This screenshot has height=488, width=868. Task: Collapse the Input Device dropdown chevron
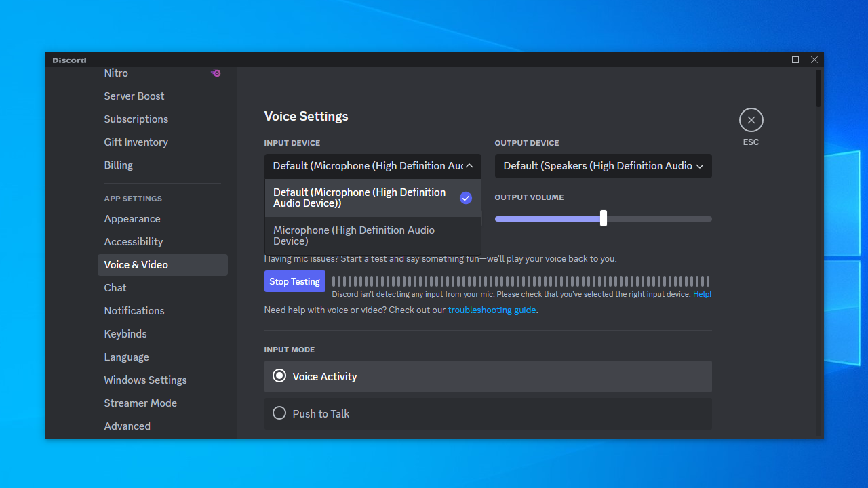click(x=469, y=166)
